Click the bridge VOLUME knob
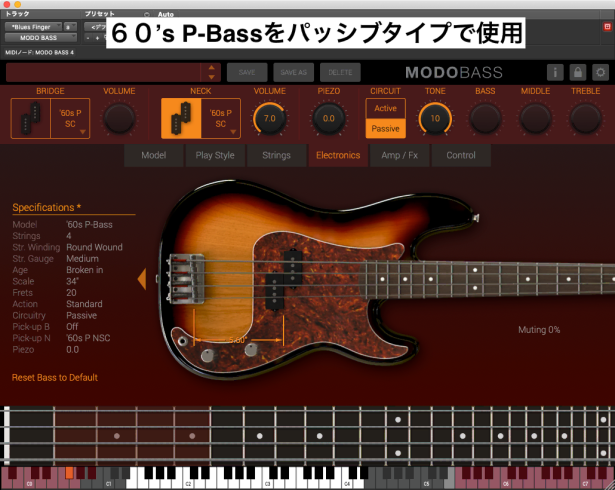 tap(119, 118)
